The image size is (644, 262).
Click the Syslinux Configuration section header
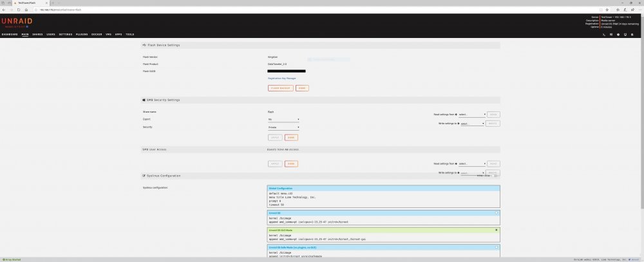tap(321, 176)
